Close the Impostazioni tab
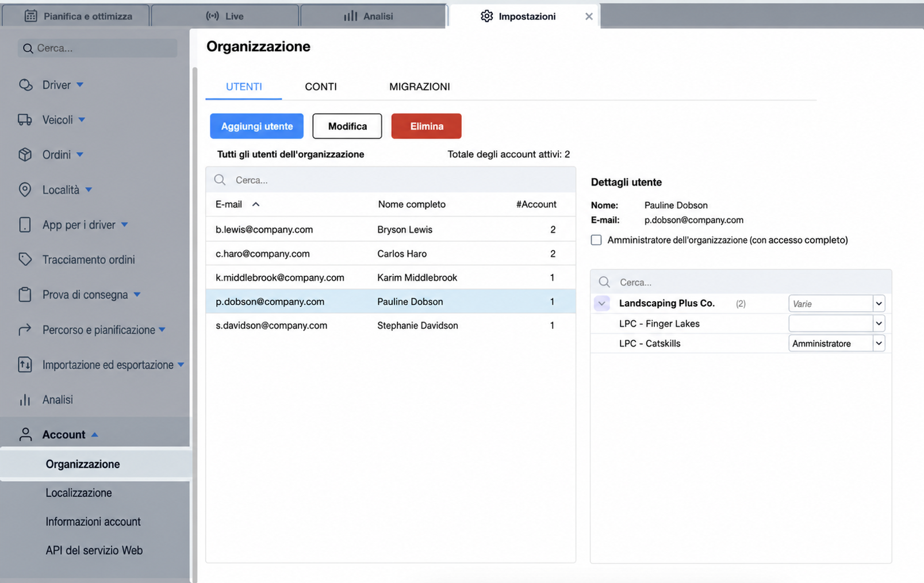924x583 pixels. point(589,17)
